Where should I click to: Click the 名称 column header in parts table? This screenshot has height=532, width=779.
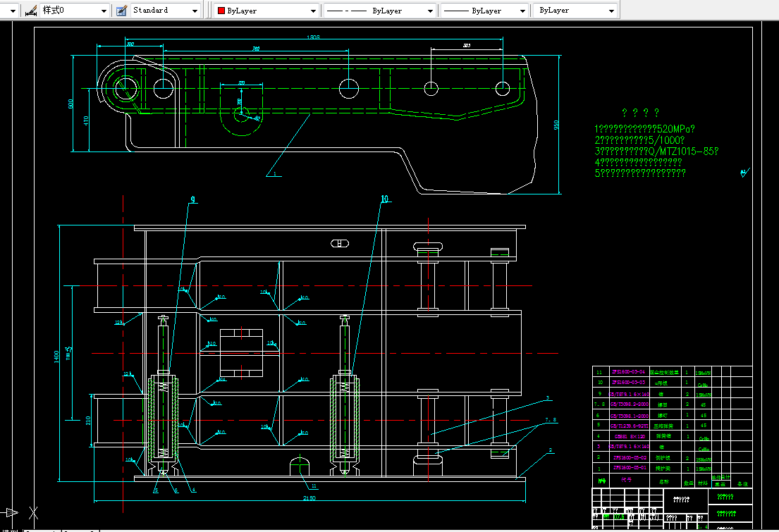(x=664, y=482)
